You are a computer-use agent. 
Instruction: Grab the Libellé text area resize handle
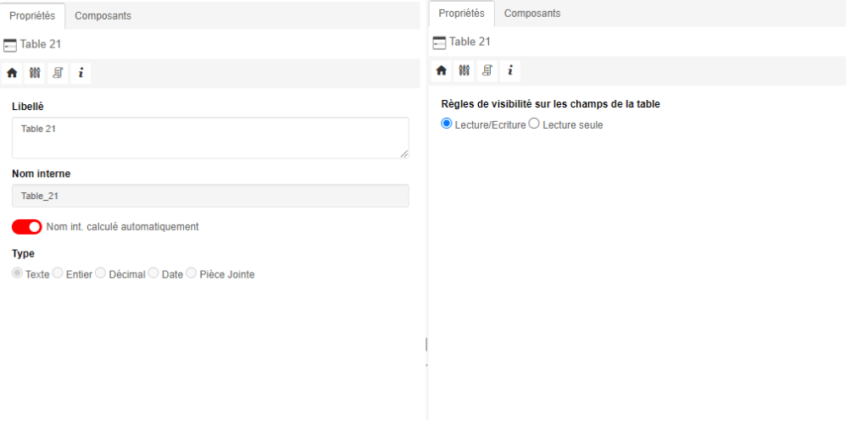[404, 153]
